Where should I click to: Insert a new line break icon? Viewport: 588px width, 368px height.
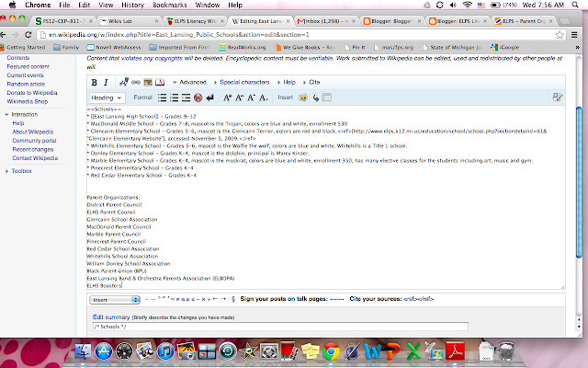(x=210, y=98)
